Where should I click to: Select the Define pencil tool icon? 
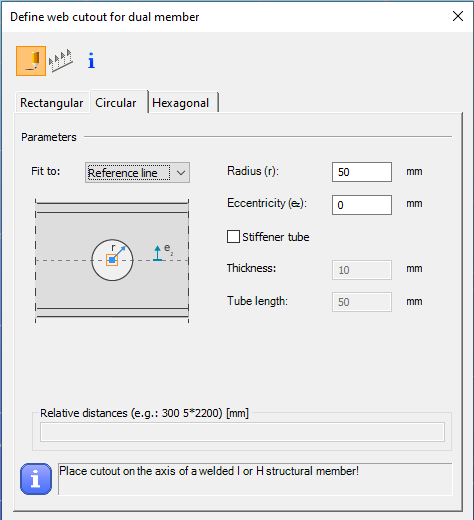31,61
